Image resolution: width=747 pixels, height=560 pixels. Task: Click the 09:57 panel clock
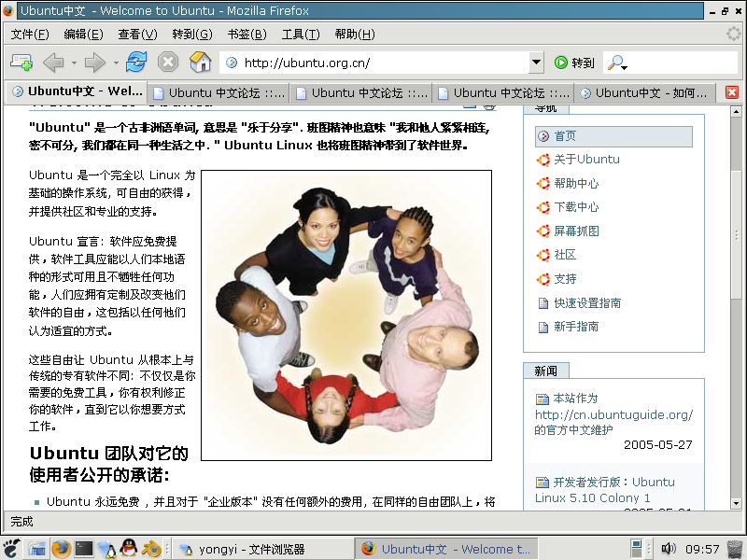click(702, 549)
